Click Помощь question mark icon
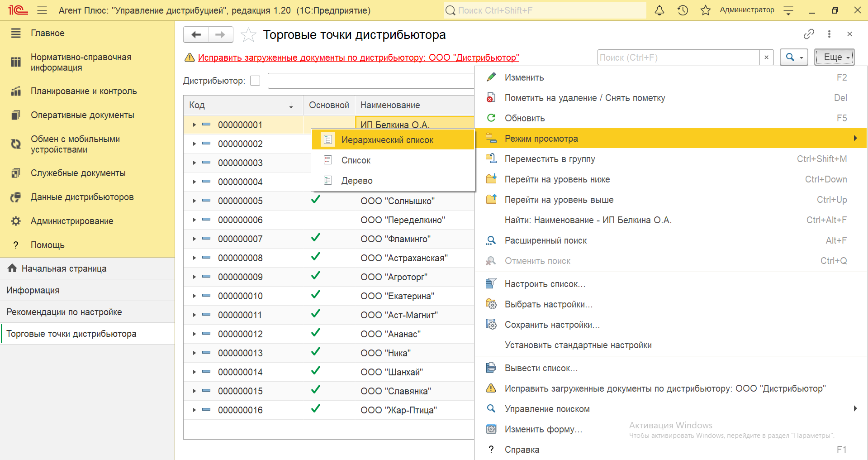This screenshot has height=460, width=868. pos(16,245)
